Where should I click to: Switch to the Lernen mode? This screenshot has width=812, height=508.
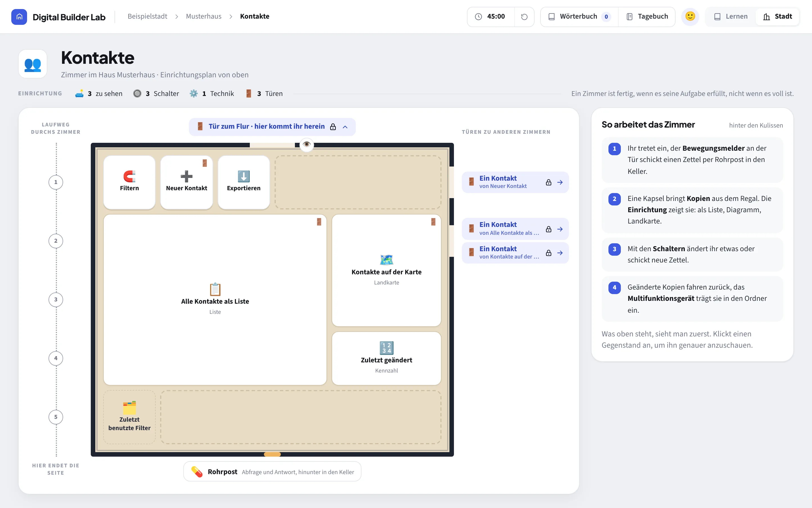click(731, 16)
